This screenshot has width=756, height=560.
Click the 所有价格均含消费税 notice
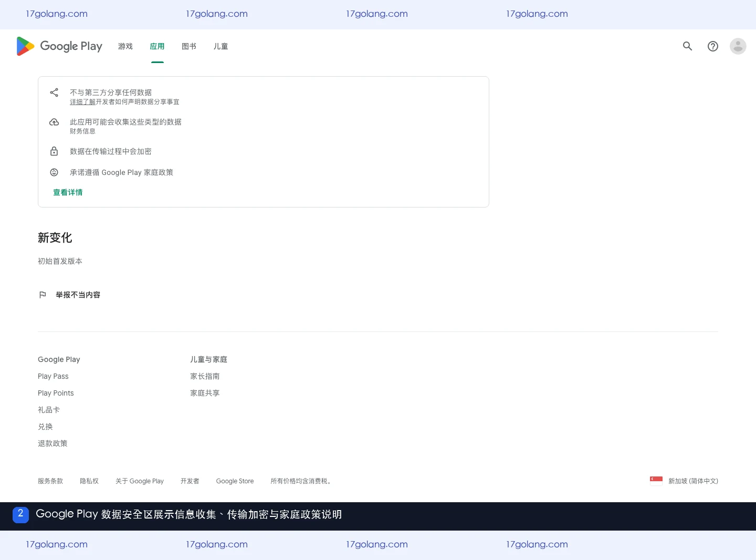point(301,481)
